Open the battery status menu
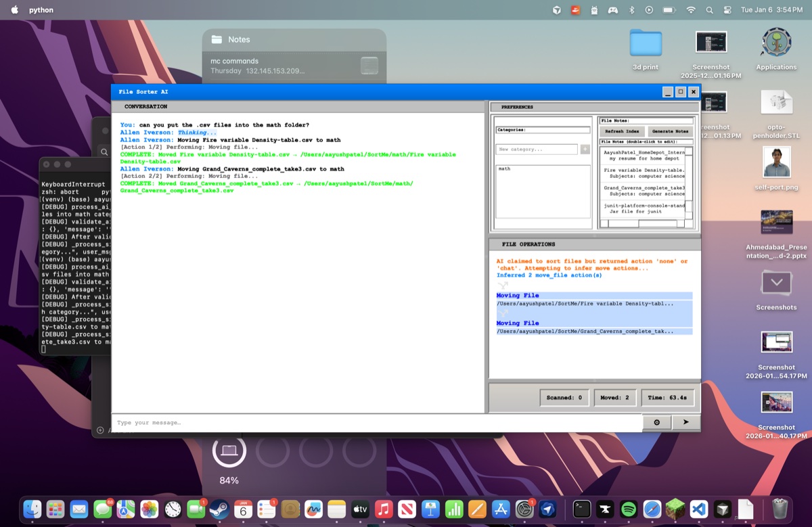Viewport: 812px width, 527px height. (669, 10)
